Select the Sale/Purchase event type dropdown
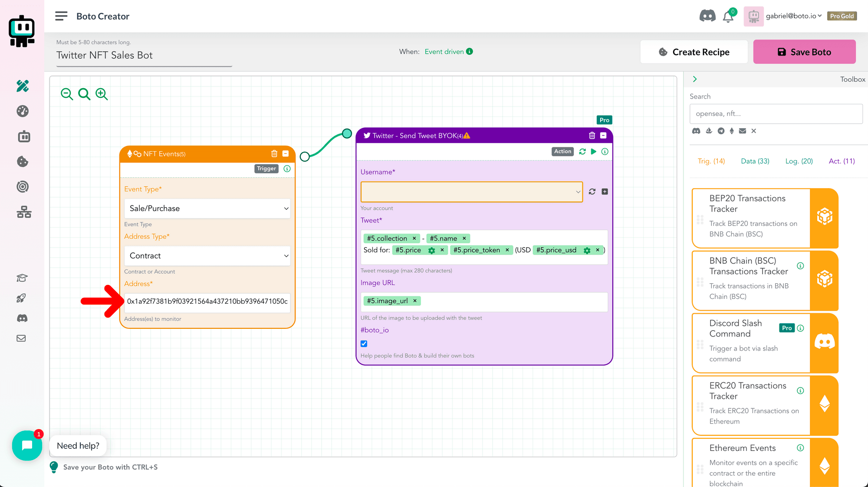The height and width of the screenshot is (487, 868). tap(207, 208)
